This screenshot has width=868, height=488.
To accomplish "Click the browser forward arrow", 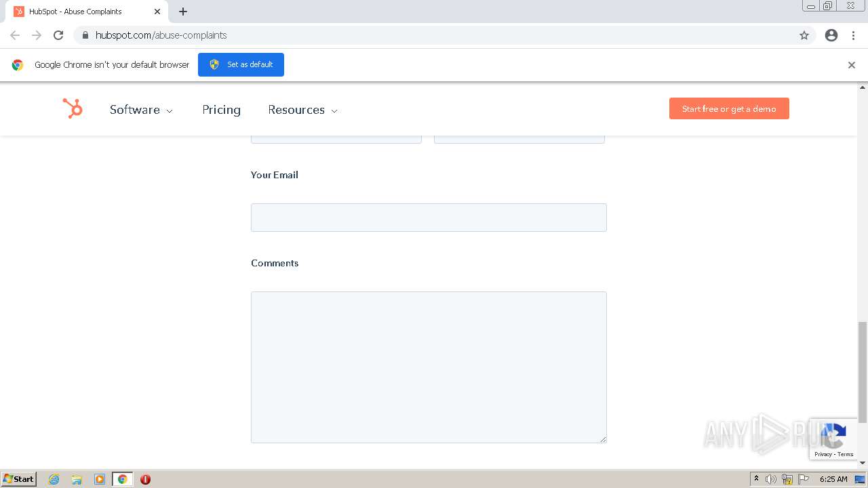I will tap(37, 35).
